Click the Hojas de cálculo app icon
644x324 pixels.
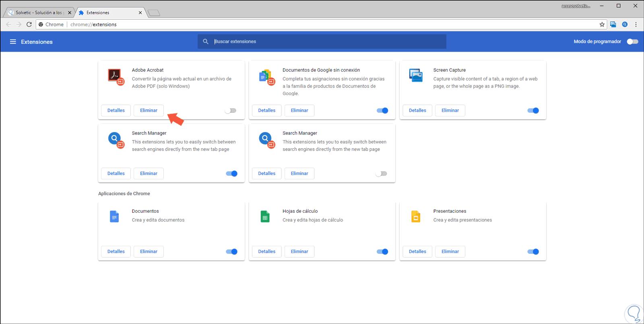[265, 217]
